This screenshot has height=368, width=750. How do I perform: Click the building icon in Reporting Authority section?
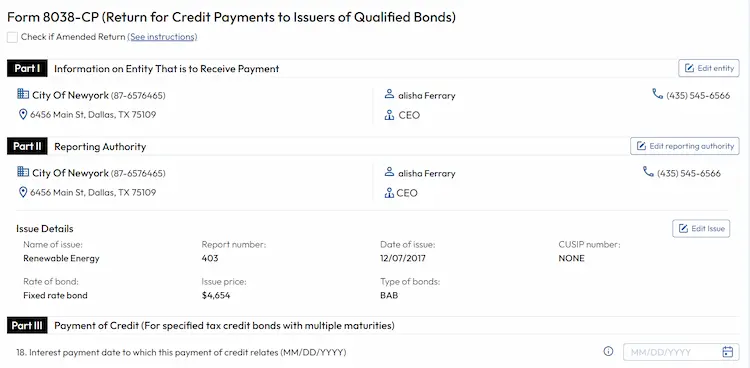(x=23, y=172)
